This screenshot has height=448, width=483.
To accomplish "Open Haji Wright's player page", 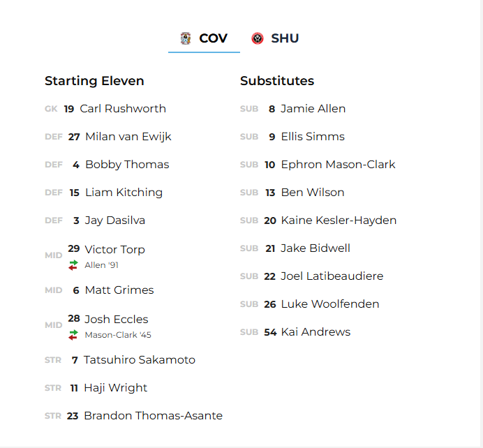I will click(x=115, y=388).
